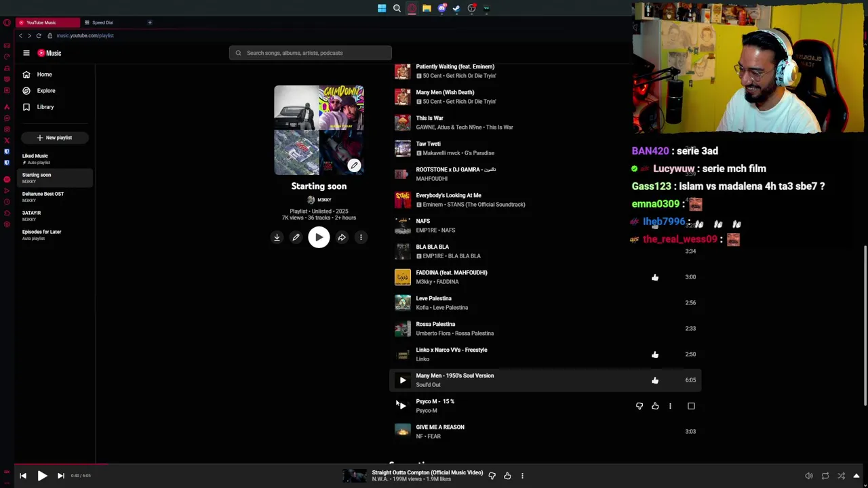Dislike the Psyco M 15 % track
The width and height of the screenshot is (868, 488).
coord(639,406)
